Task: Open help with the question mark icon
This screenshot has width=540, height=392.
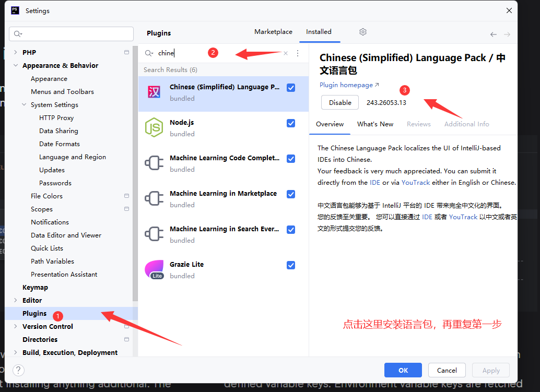Action: [x=18, y=370]
